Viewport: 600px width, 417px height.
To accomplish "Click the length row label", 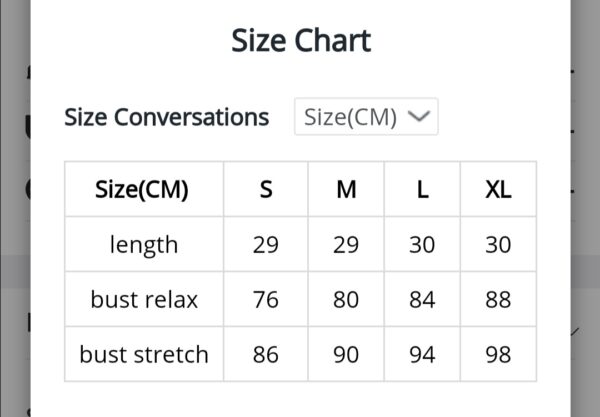I will pos(144,244).
